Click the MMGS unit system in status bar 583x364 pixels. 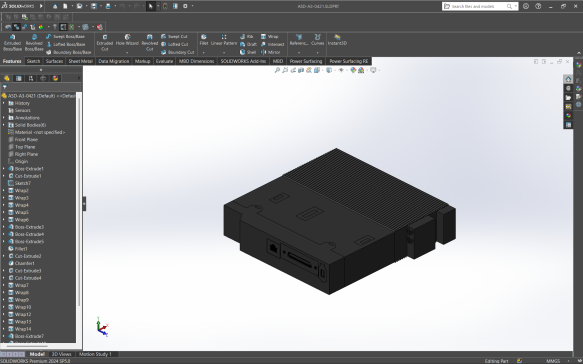[553, 361]
